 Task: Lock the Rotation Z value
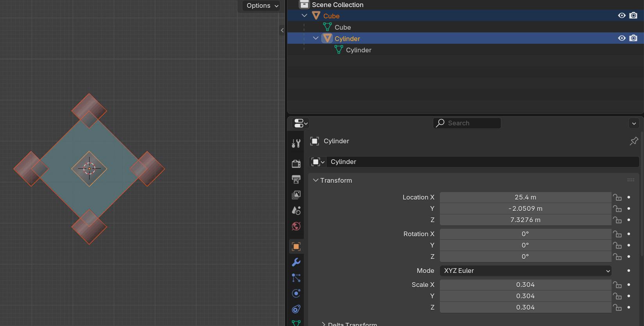(x=617, y=257)
